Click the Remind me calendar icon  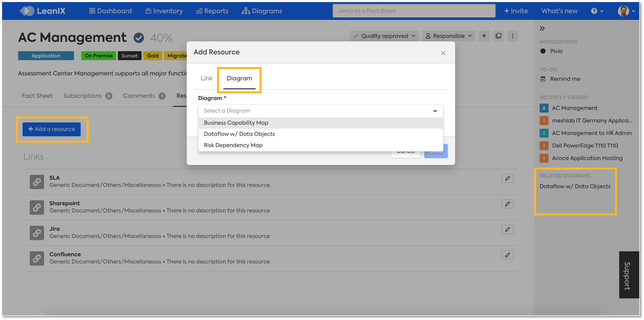coord(543,79)
